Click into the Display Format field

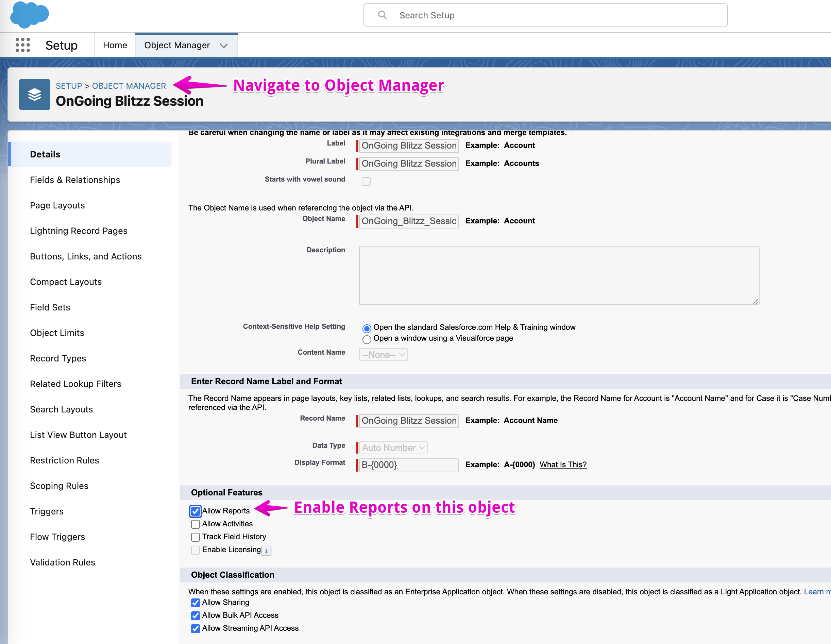point(409,465)
